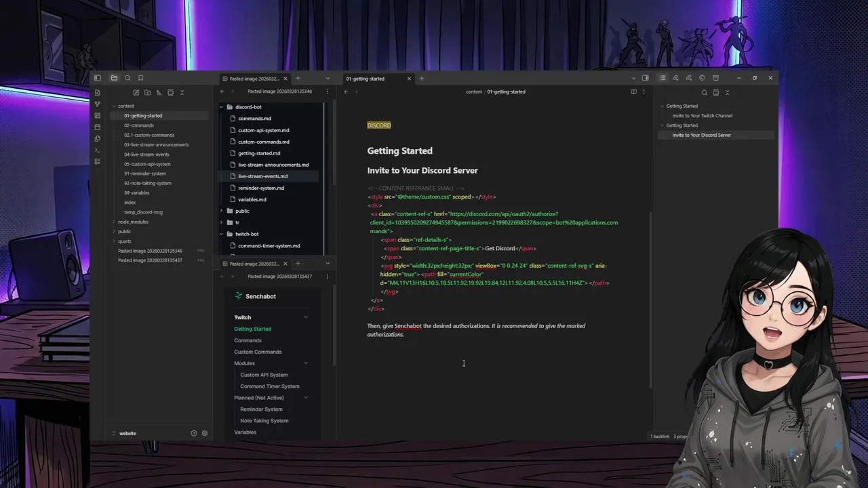Image resolution: width=868 pixels, height=488 pixels.
Task: Open the templates icon in the ribbon
Action: point(97,138)
